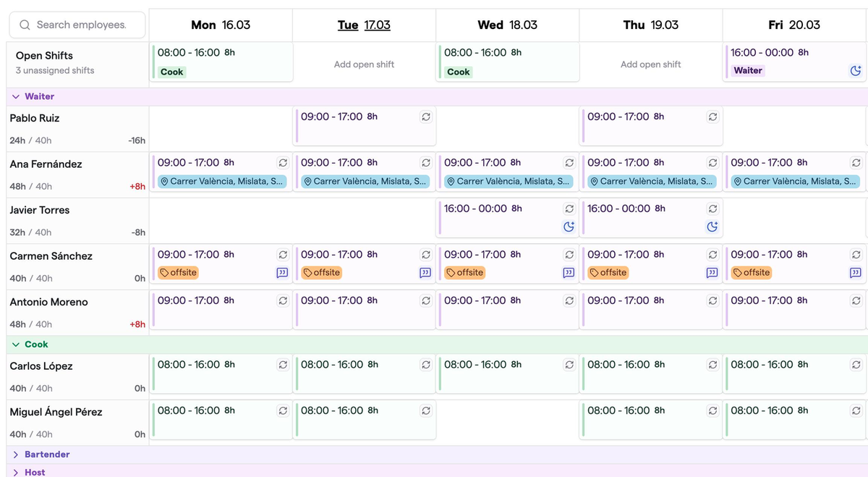The image size is (868, 477).
Task: Click Add open shift on Tuesday
Action: [x=364, y=64]
